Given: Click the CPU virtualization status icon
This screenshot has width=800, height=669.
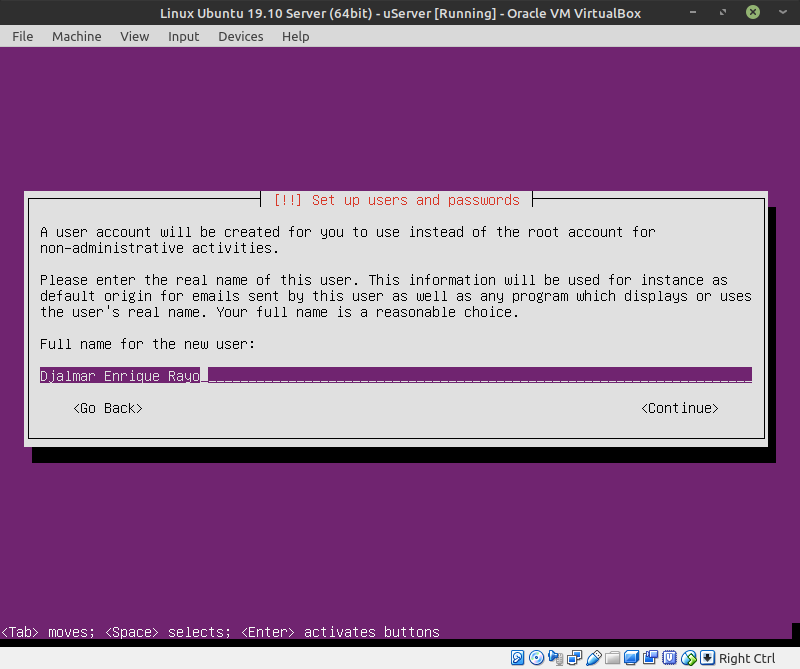Looking at the screenshot, I should 669,658.
